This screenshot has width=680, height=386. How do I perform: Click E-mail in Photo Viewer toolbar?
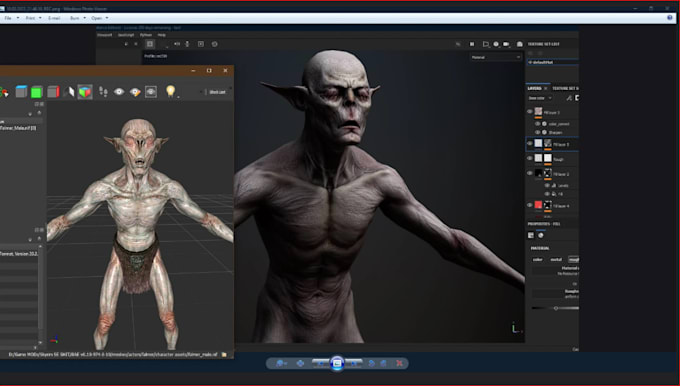point(54,18)
